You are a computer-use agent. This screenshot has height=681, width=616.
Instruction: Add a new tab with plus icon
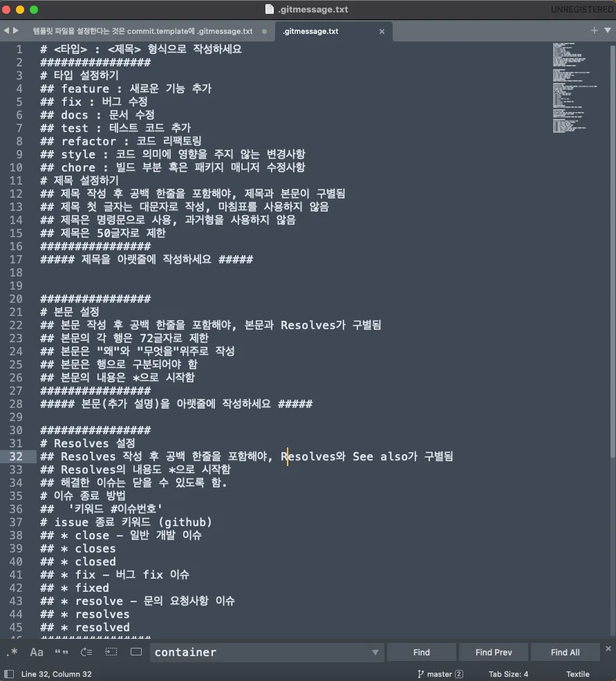tap(595, 30)
